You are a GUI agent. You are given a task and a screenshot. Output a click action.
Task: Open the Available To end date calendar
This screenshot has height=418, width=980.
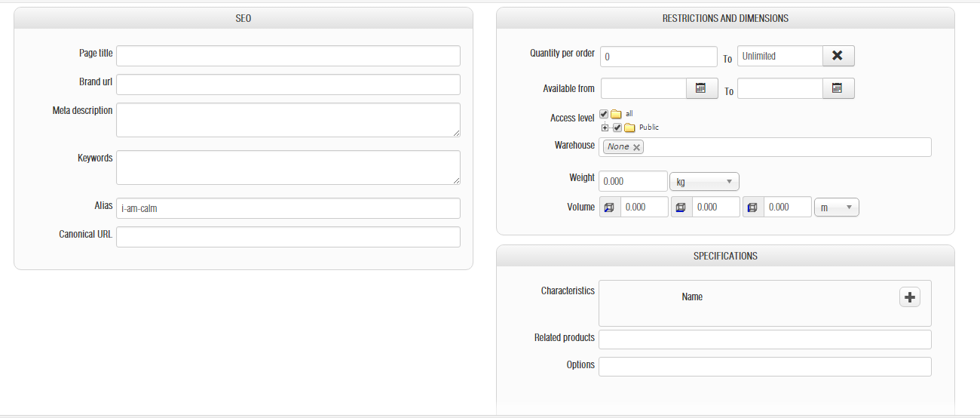pos(837,88)
